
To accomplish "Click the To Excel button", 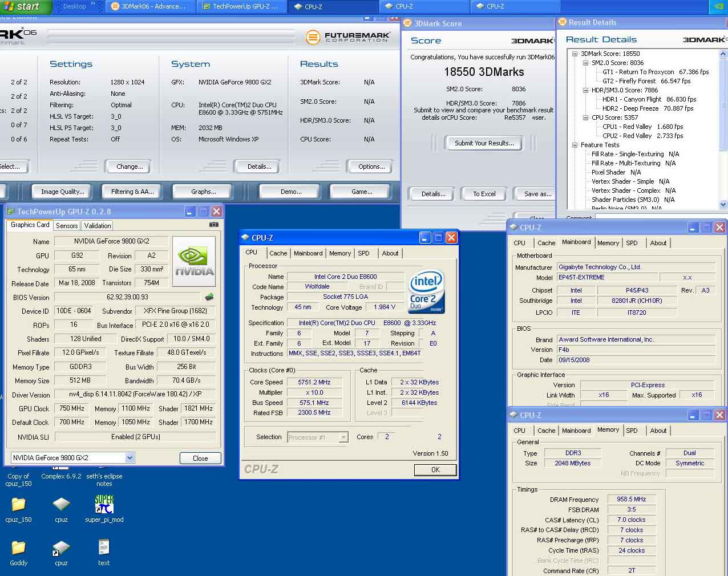I will pyautogui.click(x=484, y=194).
